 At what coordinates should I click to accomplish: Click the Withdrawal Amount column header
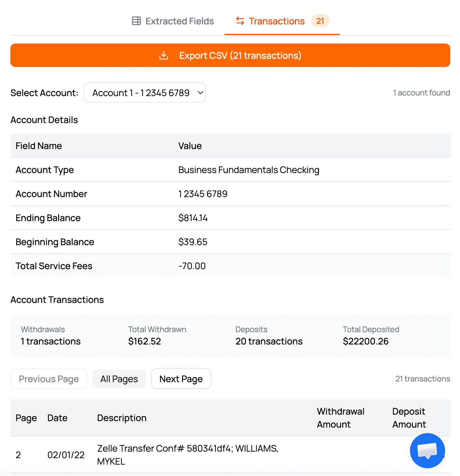click(x=340, y=418)
